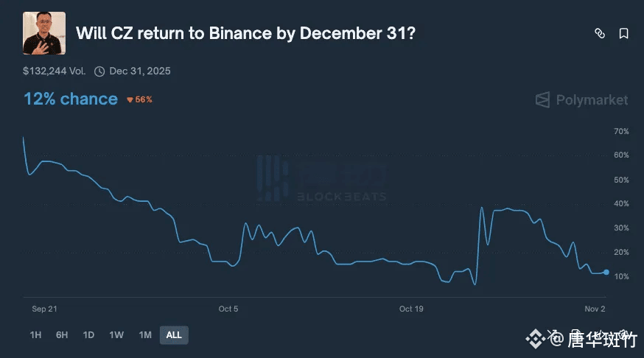Image resolution: width=644 pixels, height=358 pixels.
Task: Click the Polymarket logo
Action: (x=581, y=99)
